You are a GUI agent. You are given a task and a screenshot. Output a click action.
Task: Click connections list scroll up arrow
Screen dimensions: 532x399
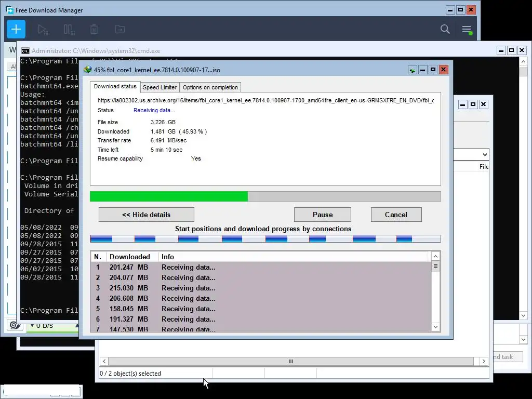(x=436, y=257)
